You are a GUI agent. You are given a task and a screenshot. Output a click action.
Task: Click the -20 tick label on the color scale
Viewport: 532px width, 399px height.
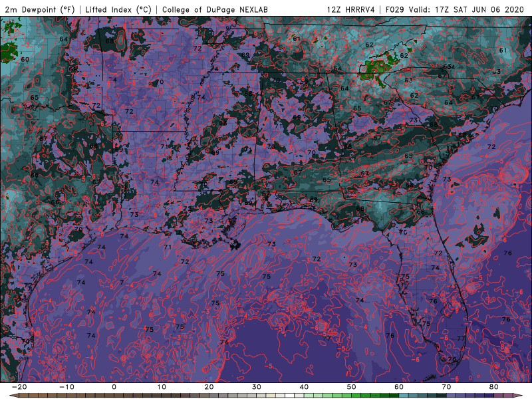[x=19, y=387]
